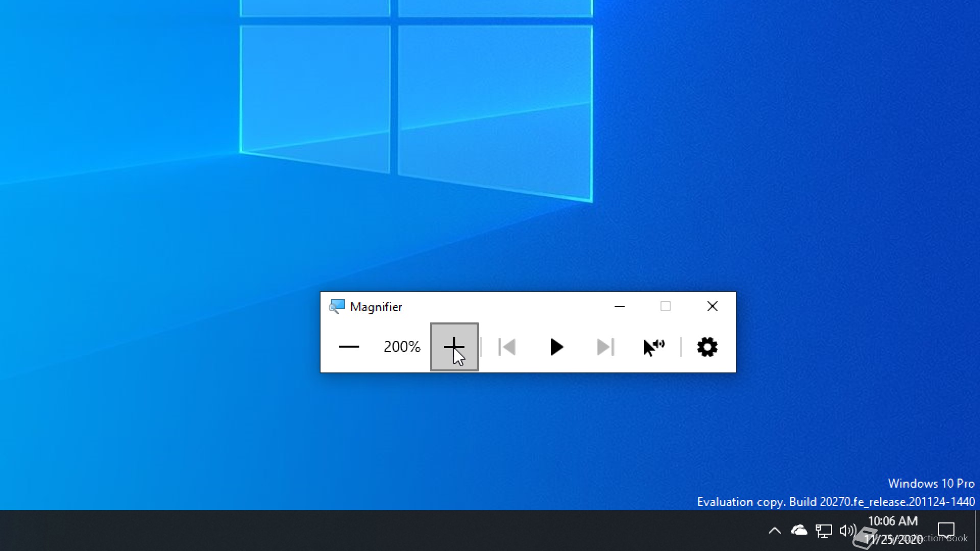Click the 200% zoom level text

pos(402,347)
